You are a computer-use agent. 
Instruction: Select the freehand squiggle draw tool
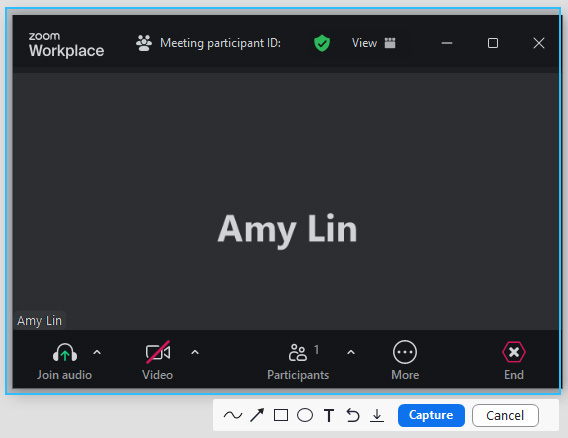tap(233, 415)
